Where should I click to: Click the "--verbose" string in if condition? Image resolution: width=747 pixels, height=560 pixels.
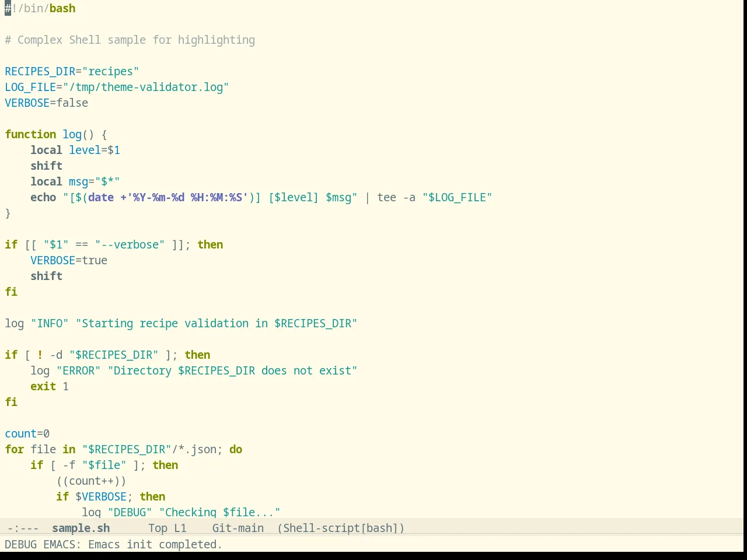pos(130,245)
